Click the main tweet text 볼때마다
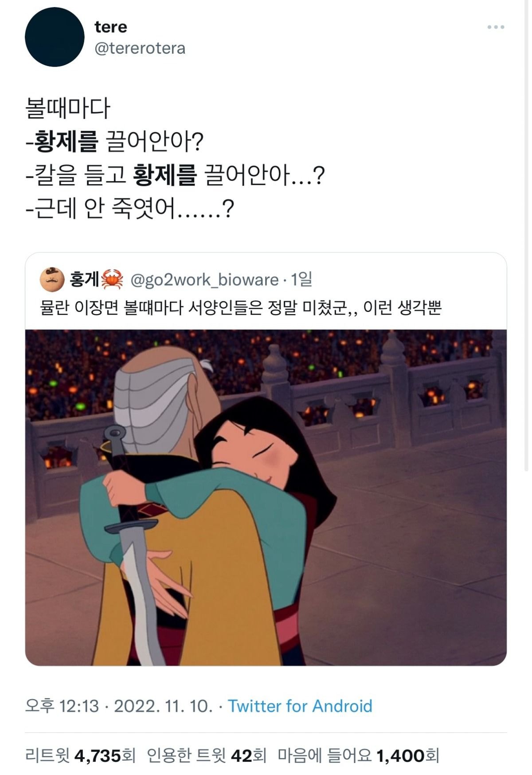532x775 pixels. tap(68, 108)
